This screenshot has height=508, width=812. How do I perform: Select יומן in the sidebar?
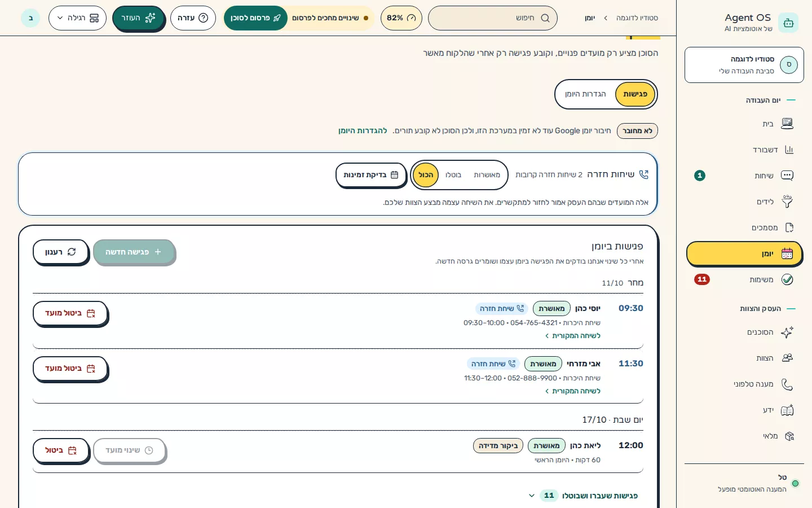744,254
